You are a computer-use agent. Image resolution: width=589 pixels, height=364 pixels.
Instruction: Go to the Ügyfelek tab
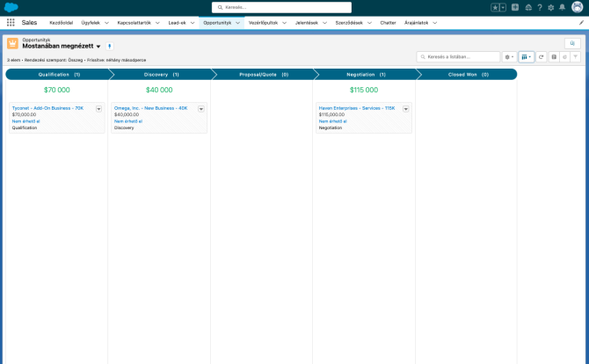click(x=91, y=22)
